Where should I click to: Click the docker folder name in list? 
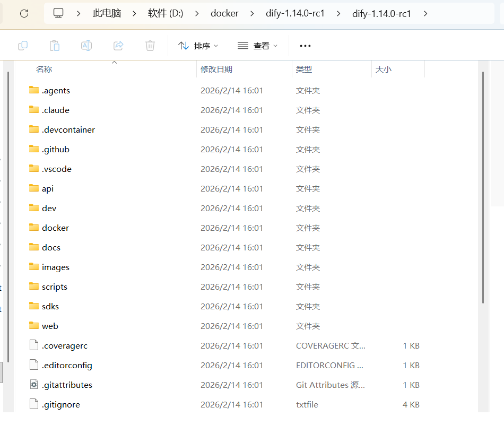pyautogui.click(x=55, y=228)
